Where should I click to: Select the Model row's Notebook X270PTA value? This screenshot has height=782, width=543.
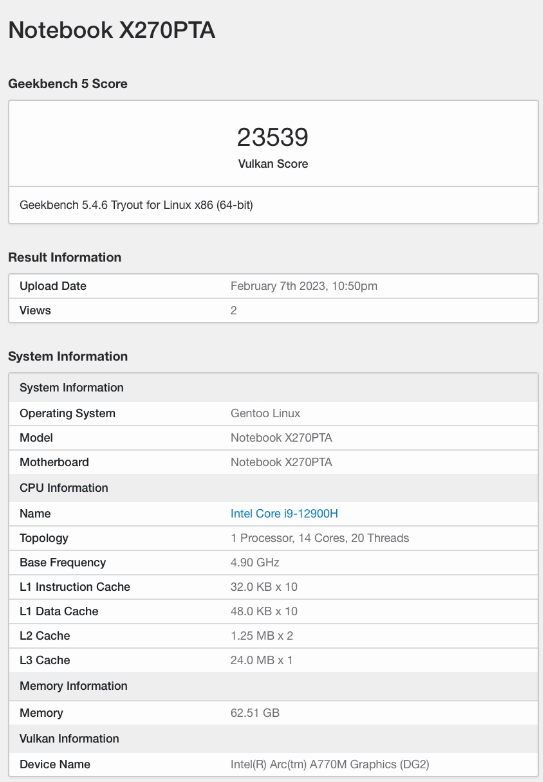point(281,438)
